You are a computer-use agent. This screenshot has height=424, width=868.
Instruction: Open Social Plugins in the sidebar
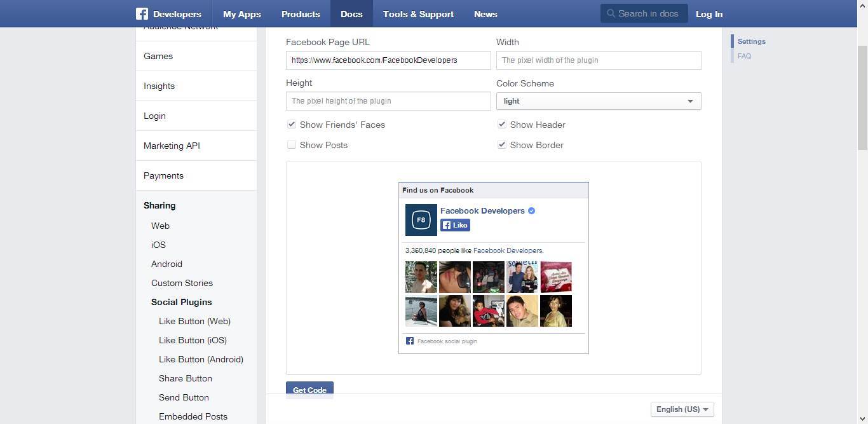181,302
